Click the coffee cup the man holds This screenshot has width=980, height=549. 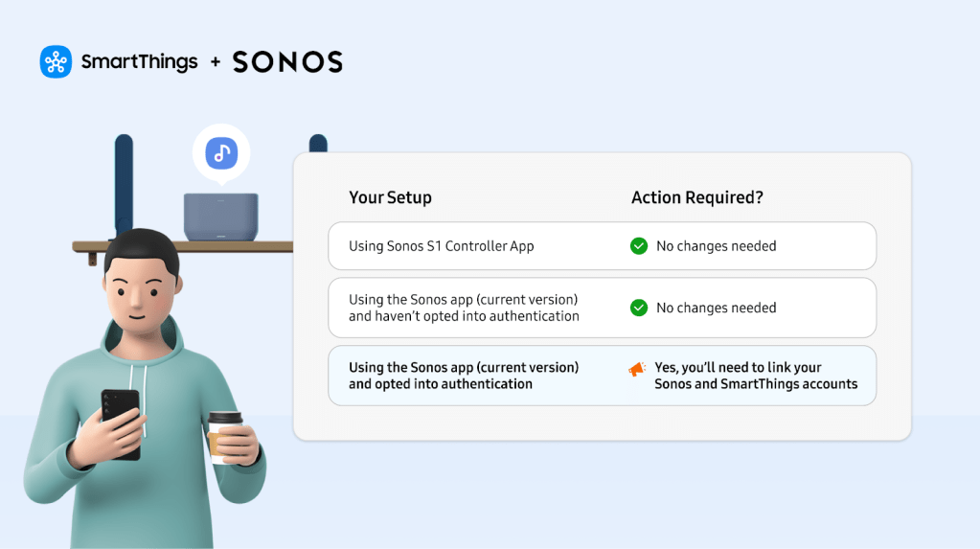point(226,436)
